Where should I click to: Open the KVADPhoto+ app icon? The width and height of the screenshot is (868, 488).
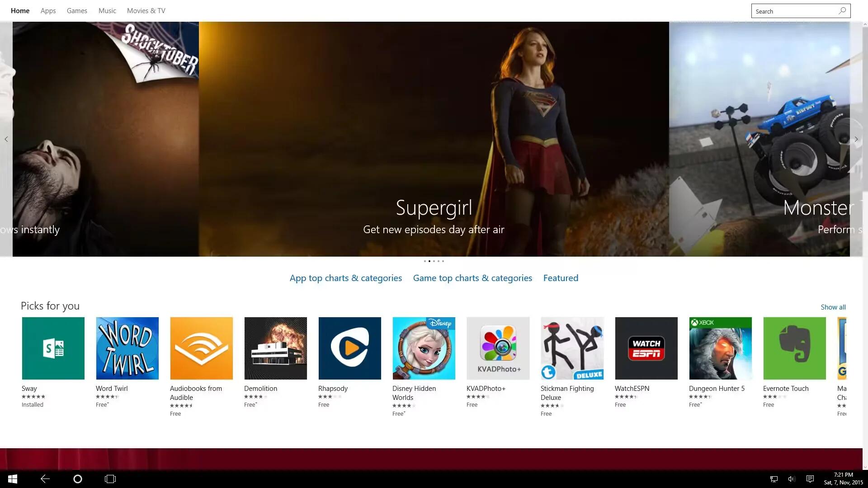pos(498,348)
